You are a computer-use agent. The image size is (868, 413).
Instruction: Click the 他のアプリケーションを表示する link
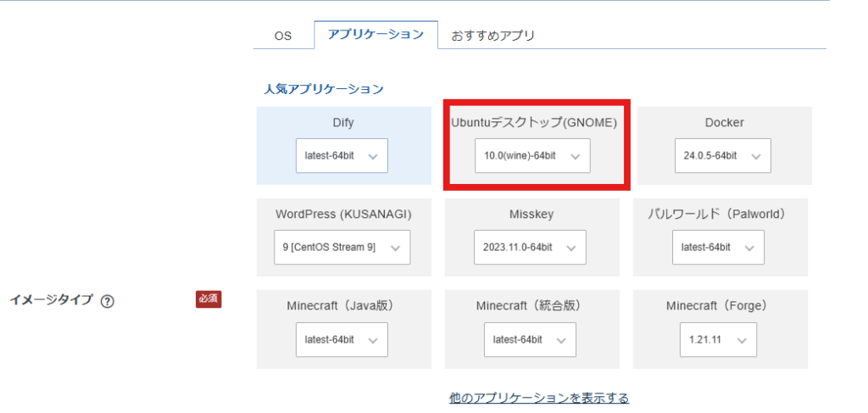coord(539,398)
